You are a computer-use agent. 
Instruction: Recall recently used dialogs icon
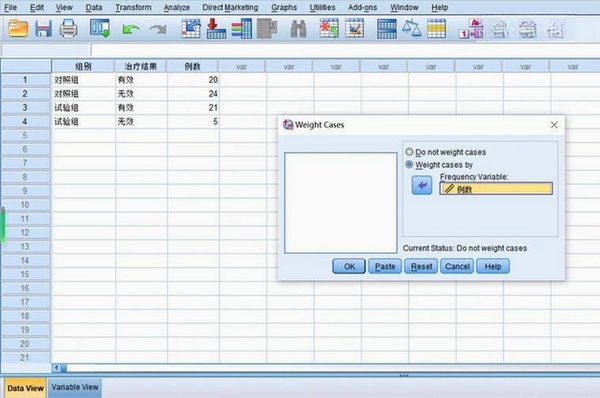pos(100,29)
